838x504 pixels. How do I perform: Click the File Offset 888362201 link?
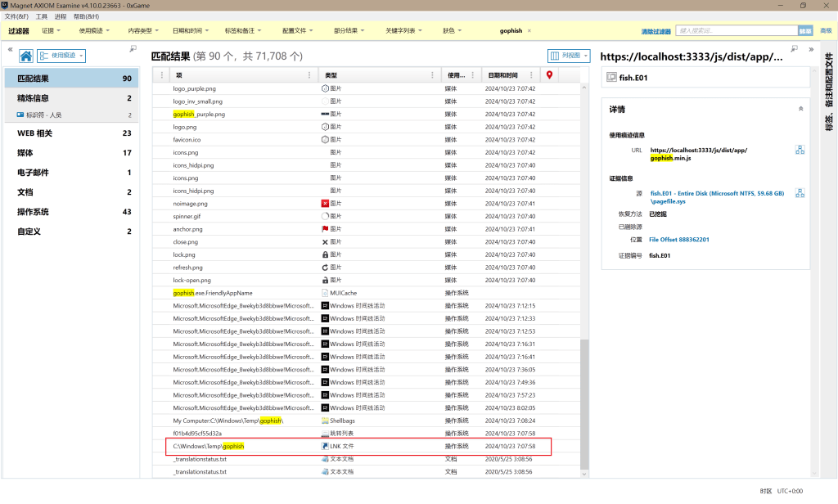click(679, 240)
